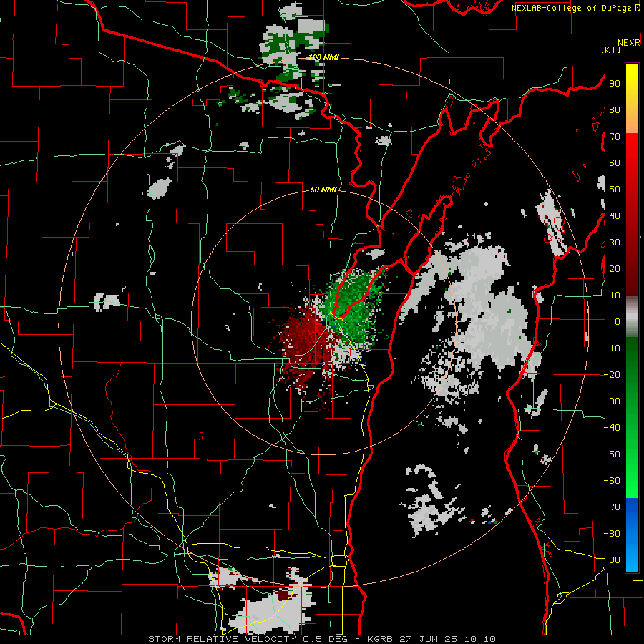Screen dimensions: 644x644
Task: Click the -80 value on velocity scale
Action: point(612,534)
